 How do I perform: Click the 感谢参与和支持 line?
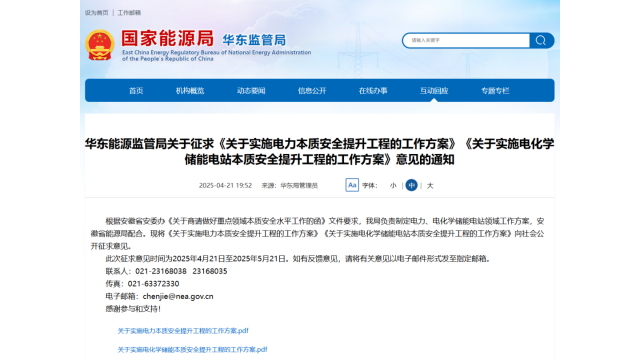(x=133, y=309)
